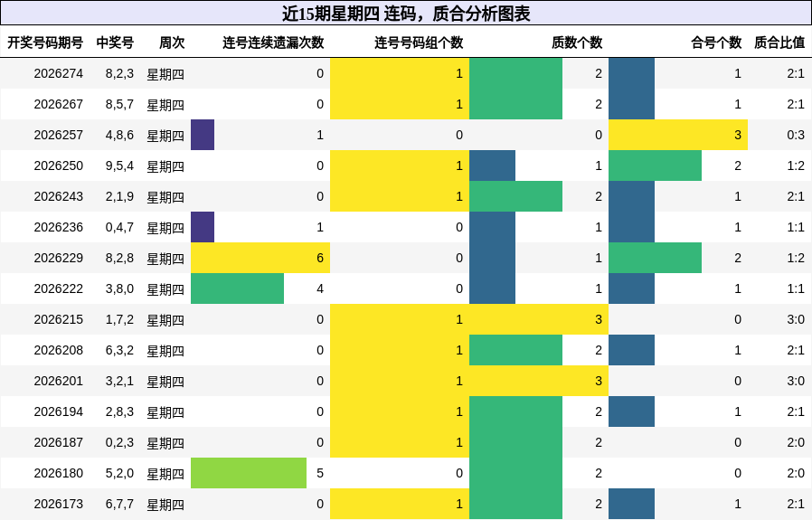
Task: Select winning numbers 5,2,0 cell
Action: click(119, 473)
